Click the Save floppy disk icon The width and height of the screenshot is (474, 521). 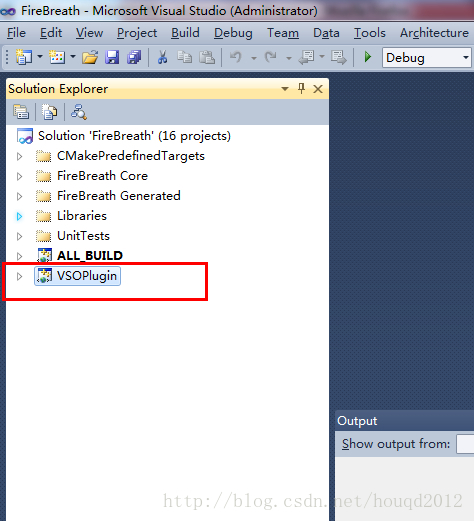[x=112, y=57]
